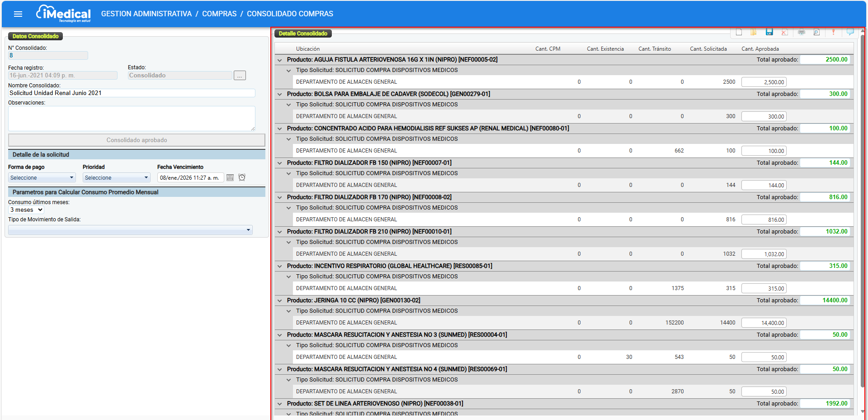The image size is (868, 420).
Task: Select the Consumo últimos meses combo box
Action: pos(26,210)
